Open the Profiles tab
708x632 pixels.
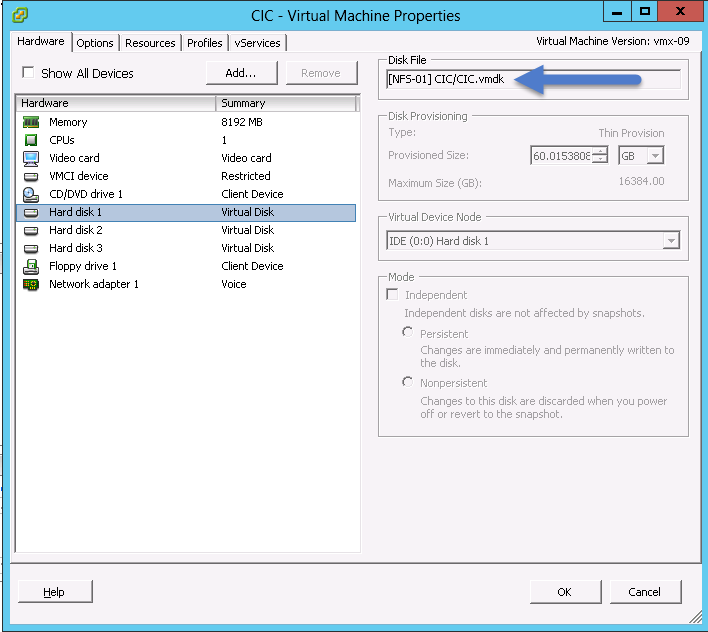tap(205, 43)
